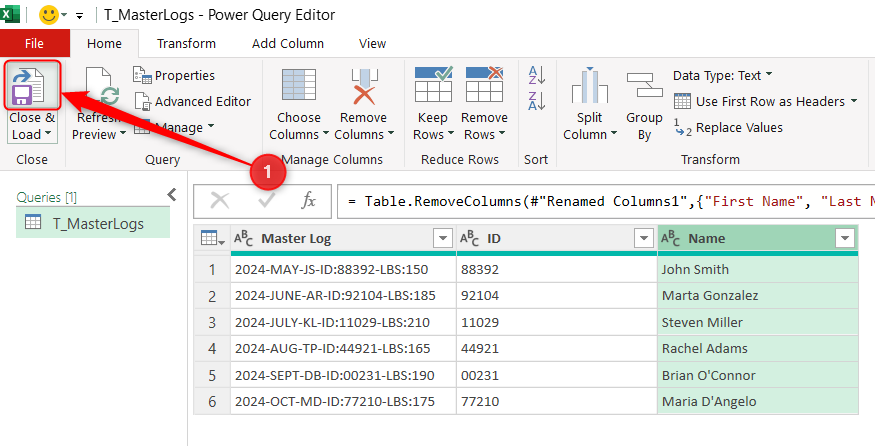Click Replace Values
The height and width of the screenshot is (446, 875).
tap(728, 128)
